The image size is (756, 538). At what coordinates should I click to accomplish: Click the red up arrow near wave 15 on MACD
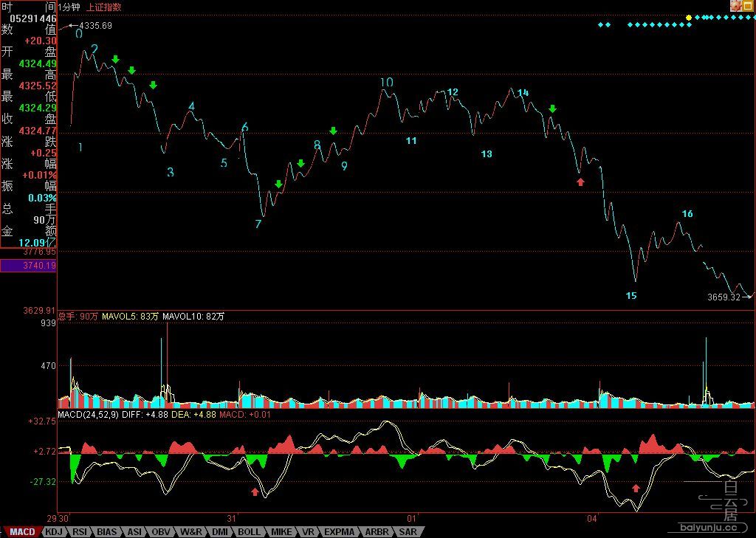[x=636, y=489]
